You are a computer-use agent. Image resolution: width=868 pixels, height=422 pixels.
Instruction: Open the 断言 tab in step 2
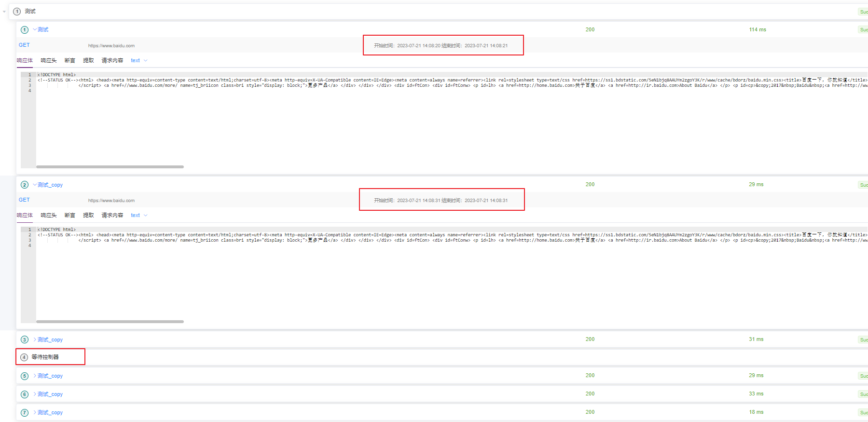(70, 215)
